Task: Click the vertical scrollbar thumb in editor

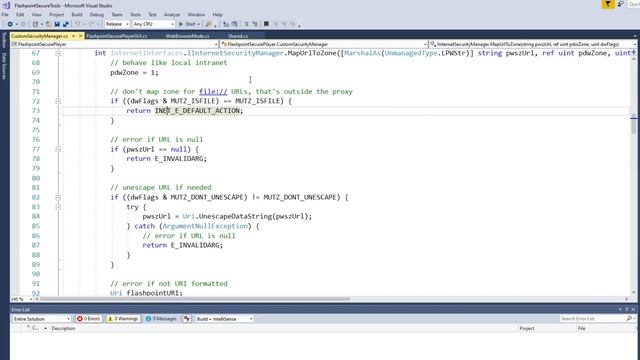Action: pos(633,124)
